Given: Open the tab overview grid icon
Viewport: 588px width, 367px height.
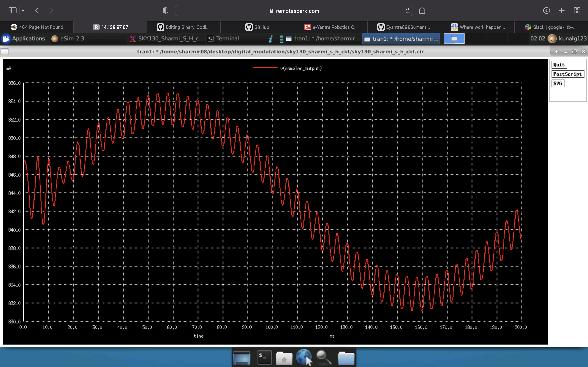Looking at the screenshot, I should point(577,10).
